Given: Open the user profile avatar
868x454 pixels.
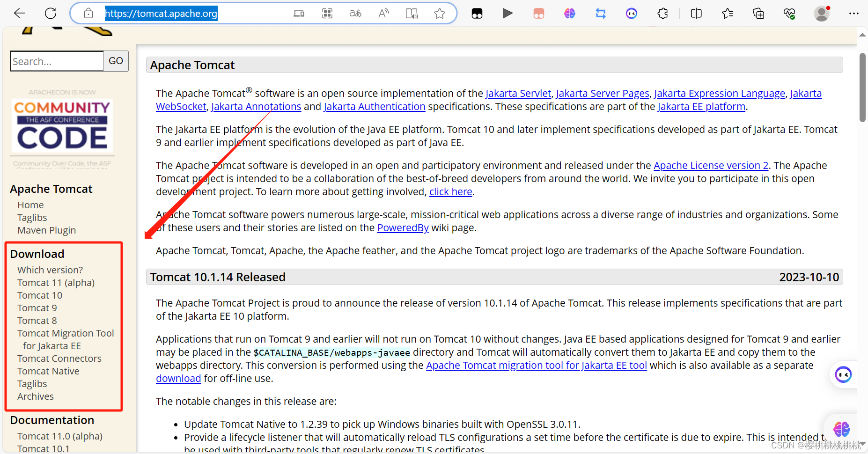Looking at the screenshot, I should pos(822,13).
